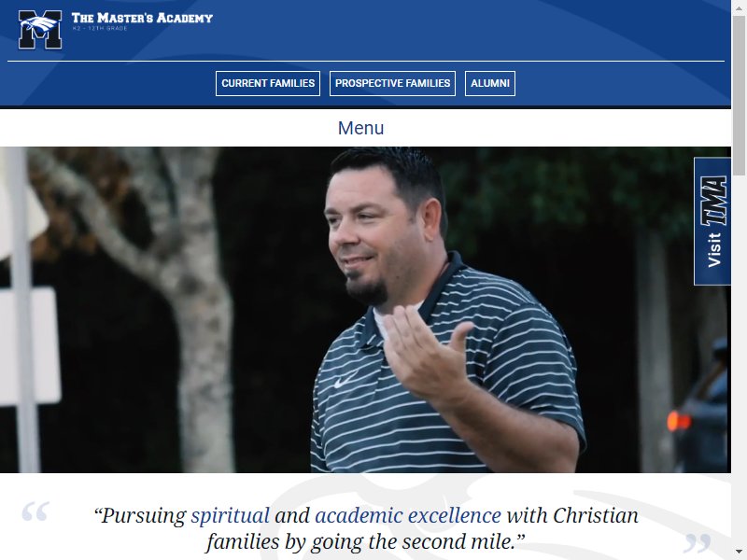The image size is (747, 560).
Task: Click the closing quotation mark icon
Action: [x=698, y=543]
